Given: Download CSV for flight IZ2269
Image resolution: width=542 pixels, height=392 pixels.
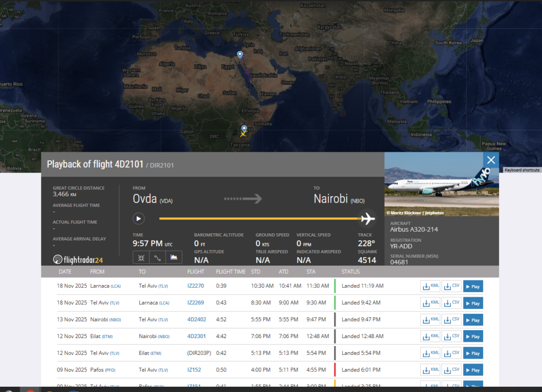Looking at the screenshot, I should click(451, 303).
